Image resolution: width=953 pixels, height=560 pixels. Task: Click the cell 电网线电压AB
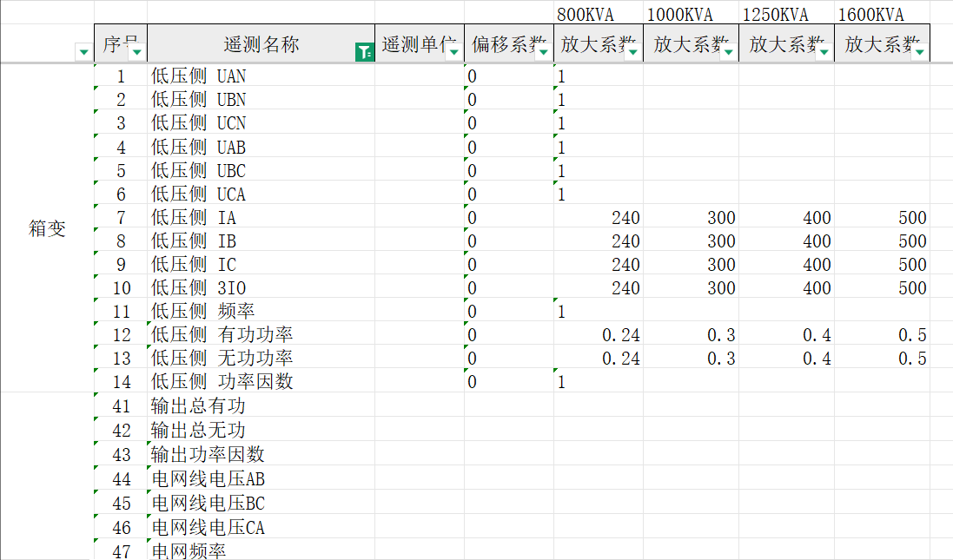click(261, 478)
